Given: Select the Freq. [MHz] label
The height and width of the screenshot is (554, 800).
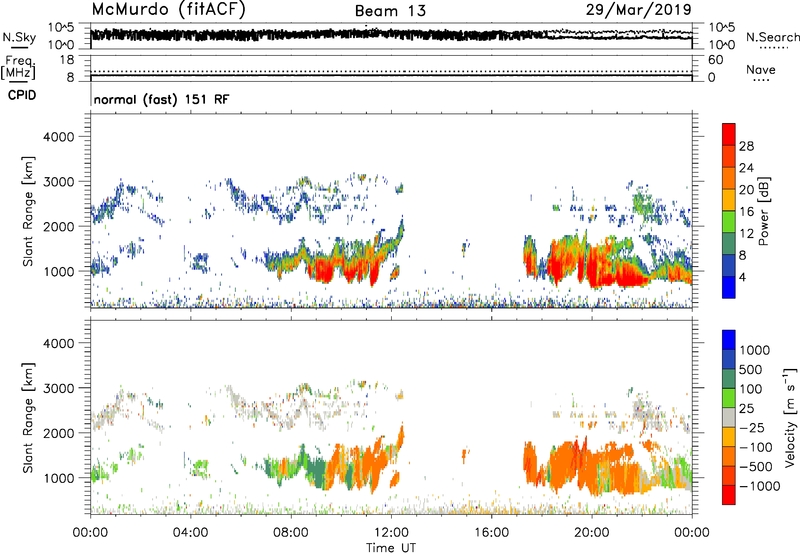Looking at the screenshot, I should 18,67.
